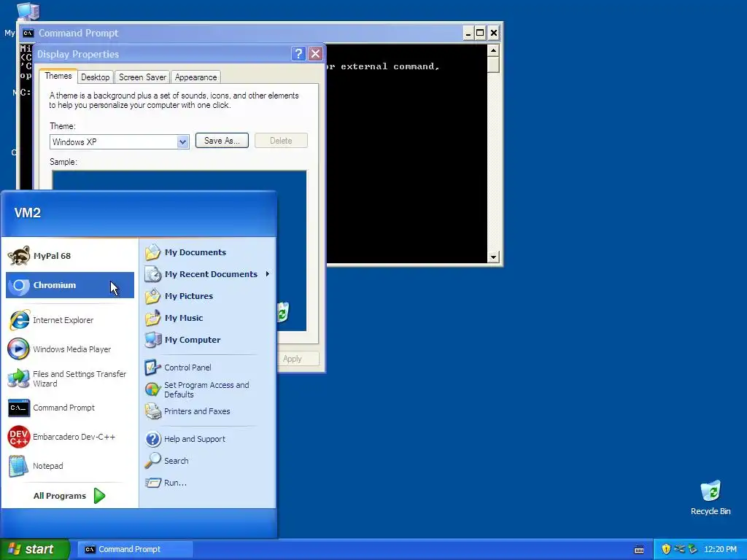Open the Run... dialog
This screenshot has width=747, height=560.
208,483
